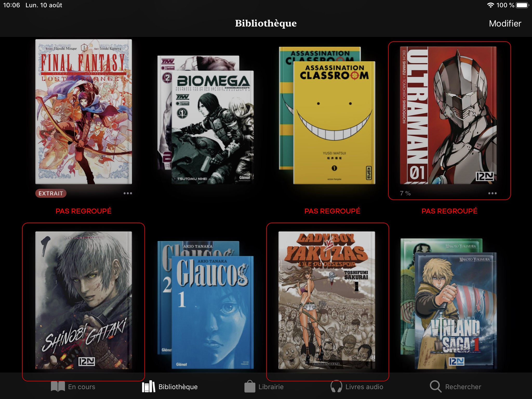
Task: Open more options for Ultraman 01
Action: [492, 193]
